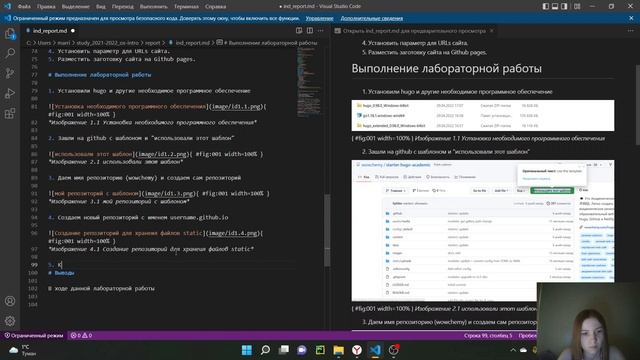This screenshot has width=640, height=360.
Task: Open the Search view in activity bar
Action: point(10,53)
